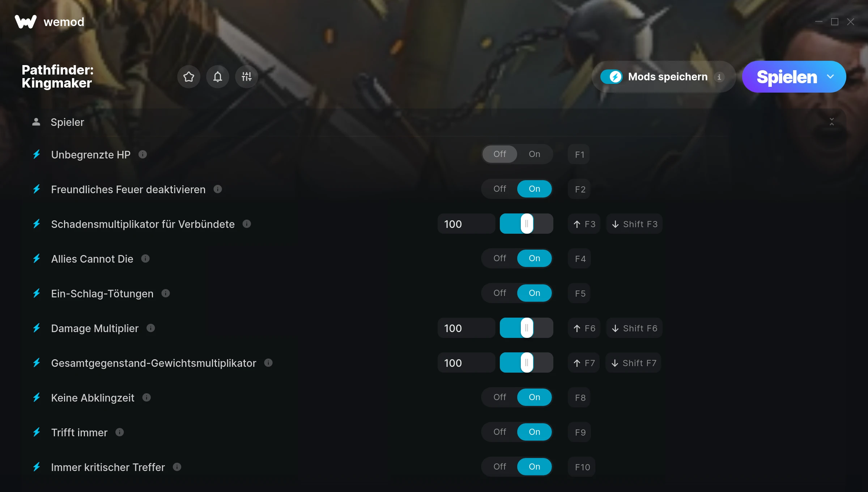Screen dimensions: 868x492
Task: Open the mod settings sliders icon
Action: point(247,77)
